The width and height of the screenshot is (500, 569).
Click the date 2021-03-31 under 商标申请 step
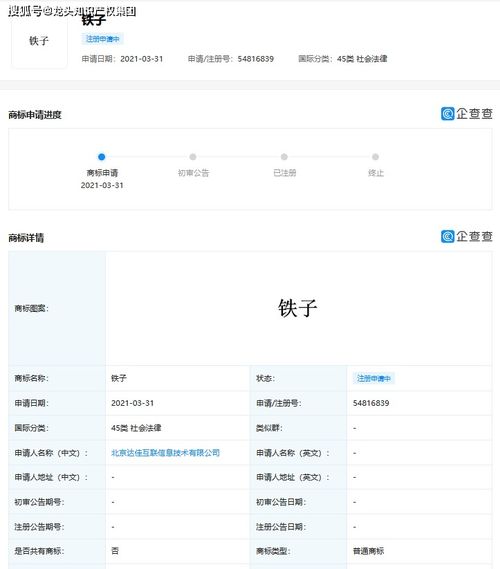tap(102, 185)
